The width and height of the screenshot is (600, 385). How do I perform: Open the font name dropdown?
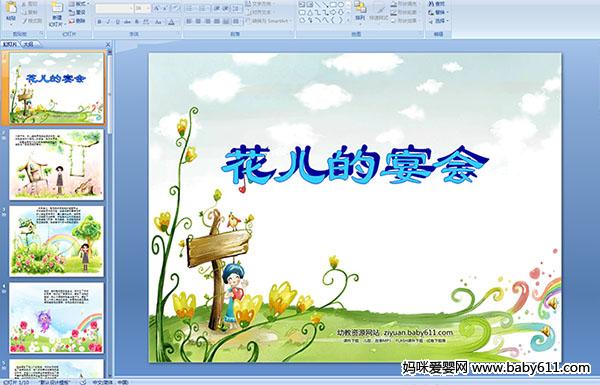click(131, 8)
